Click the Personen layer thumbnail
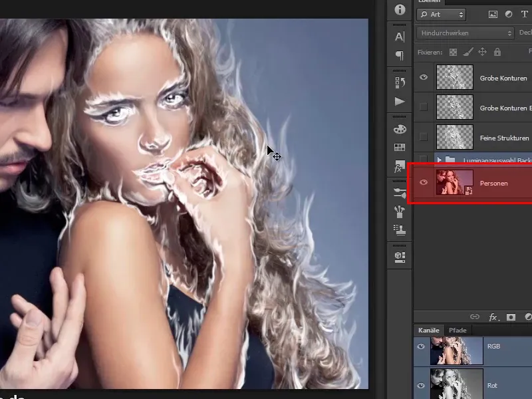Viewport: 532px width, 399px height. pyautogui.click(x=454, y=182)
